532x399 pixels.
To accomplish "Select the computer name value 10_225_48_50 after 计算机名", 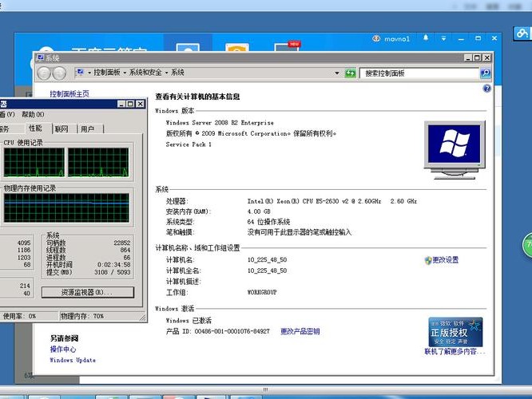I will [x=267, y=260].
